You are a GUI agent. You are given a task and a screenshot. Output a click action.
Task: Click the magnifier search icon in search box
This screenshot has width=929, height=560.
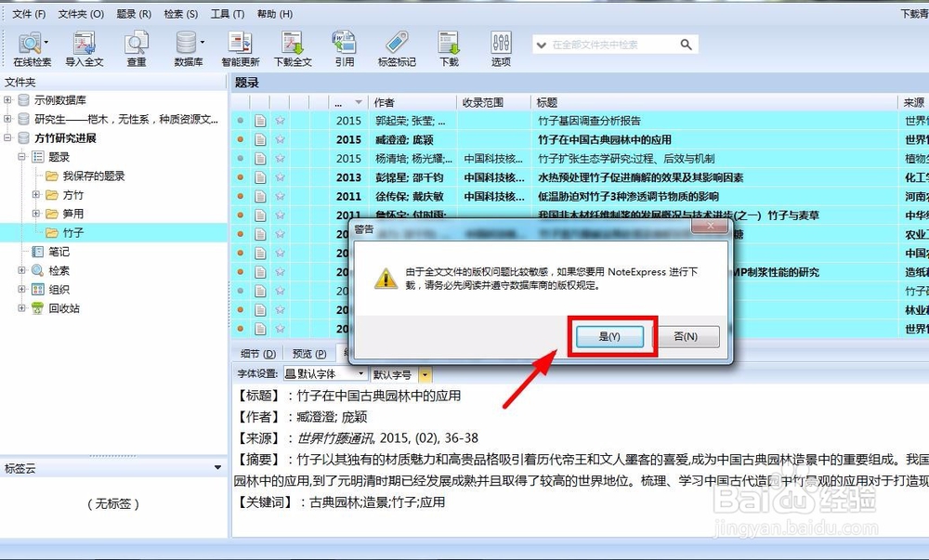click(x=687, y=45)
